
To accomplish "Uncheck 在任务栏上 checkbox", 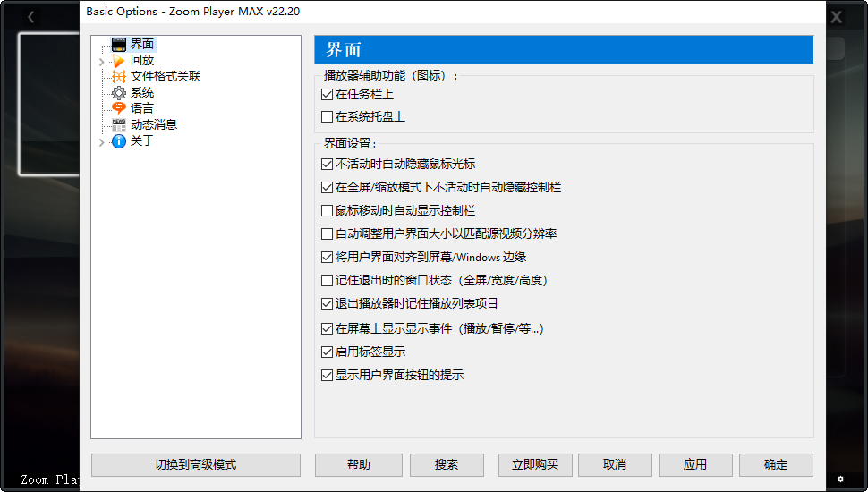I will tap(328, 95).
